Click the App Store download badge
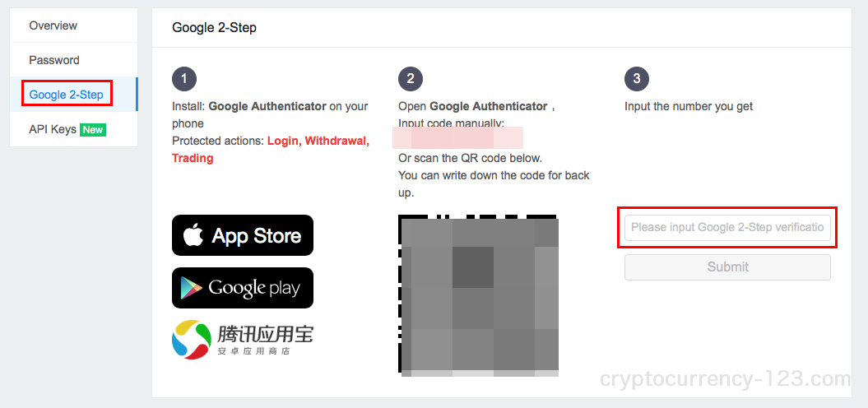 tap(243, 235)
